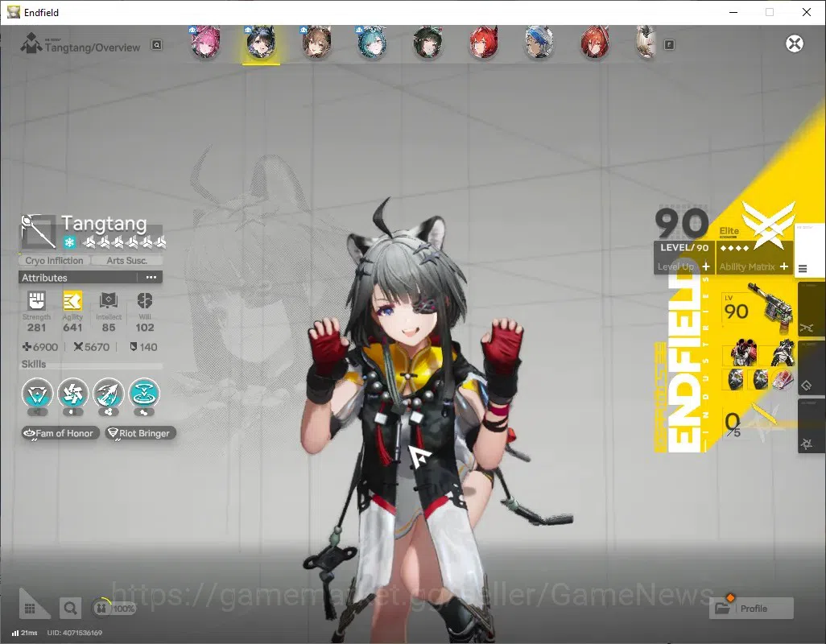The height and width of the screenshot is (644, 826).
Task: Click the 21ms network latency indicator
Action: click(25, 633)
